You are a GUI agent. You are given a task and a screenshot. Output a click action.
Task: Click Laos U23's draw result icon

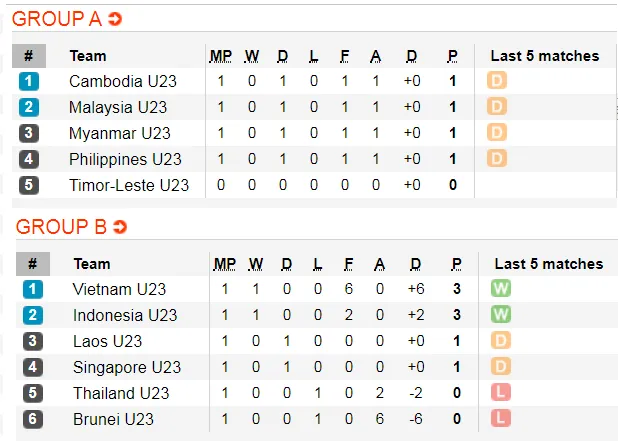click(x=501, y=341)
